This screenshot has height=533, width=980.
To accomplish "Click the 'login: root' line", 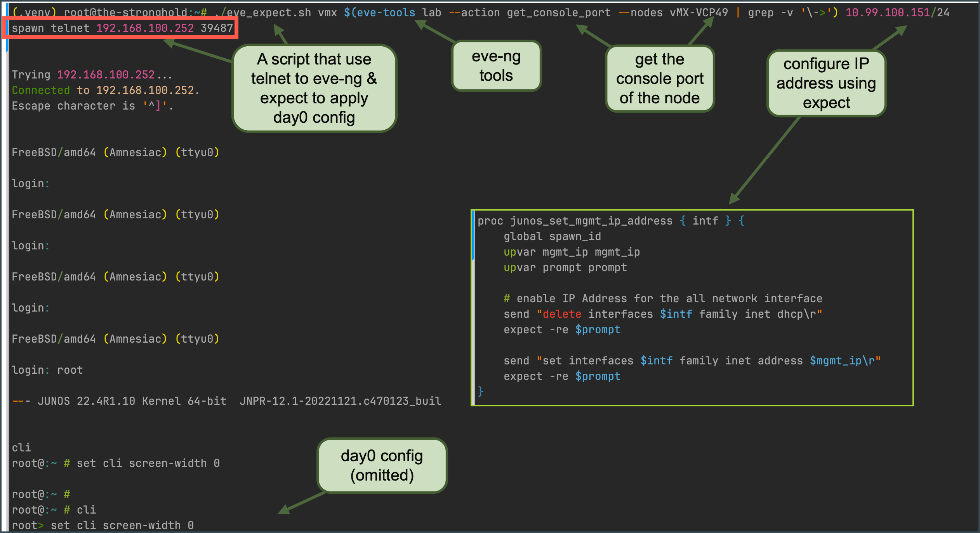I will tap(47, 370).
